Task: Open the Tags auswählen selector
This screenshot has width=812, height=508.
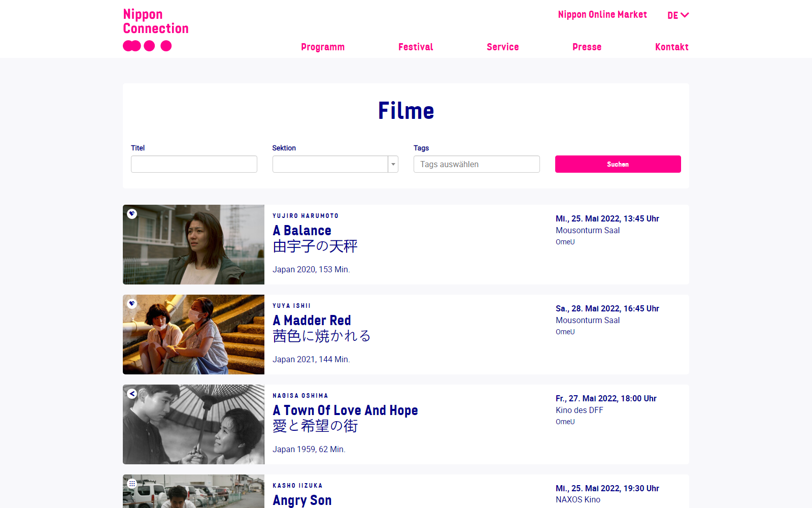Action: click(476, 164)
